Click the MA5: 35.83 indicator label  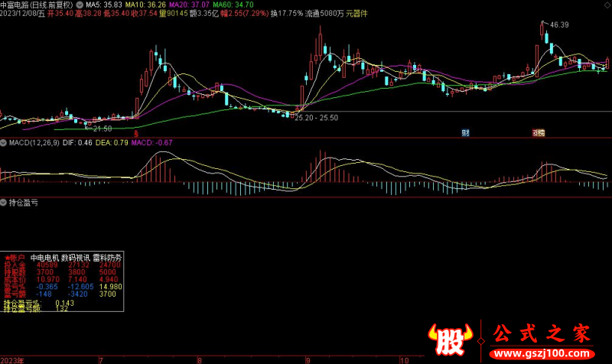click(104, 5)
